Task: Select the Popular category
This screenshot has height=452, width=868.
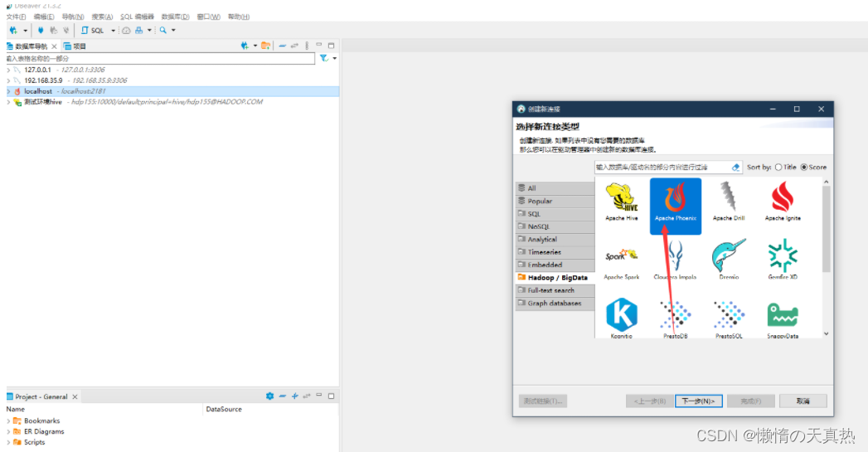Action: (555, 201)
